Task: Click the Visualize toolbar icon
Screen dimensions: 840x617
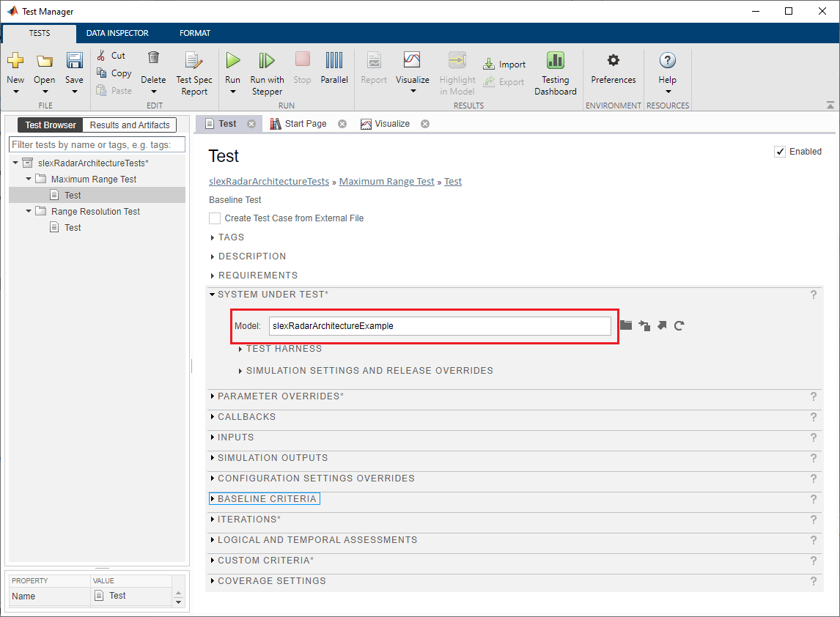Action: [x=412, y=60]
